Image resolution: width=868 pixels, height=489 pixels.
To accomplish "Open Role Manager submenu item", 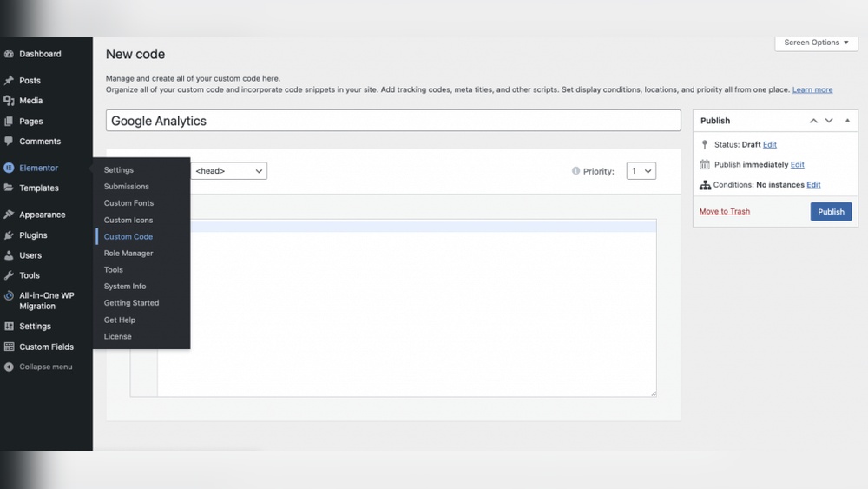I will 128,253.
